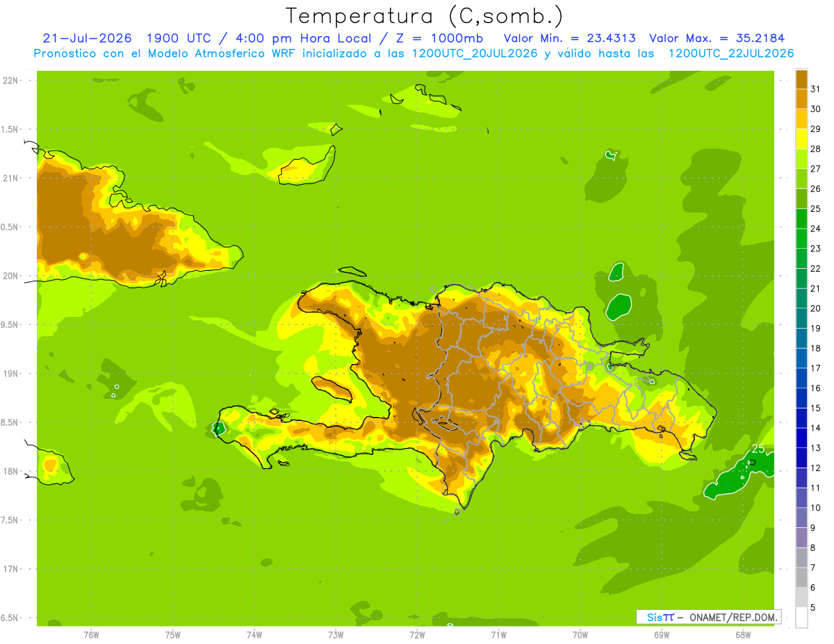Click the "68W" longitude label

click(743, 634)
